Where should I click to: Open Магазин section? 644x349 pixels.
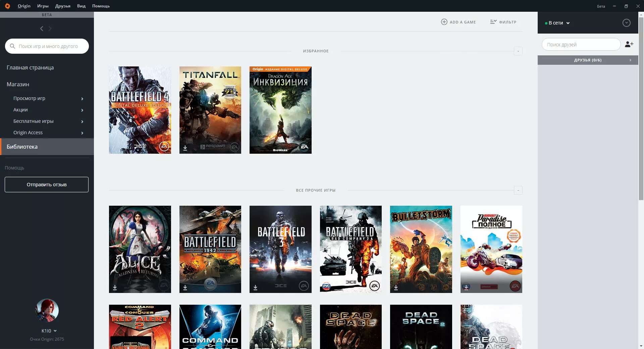[18, 84]
